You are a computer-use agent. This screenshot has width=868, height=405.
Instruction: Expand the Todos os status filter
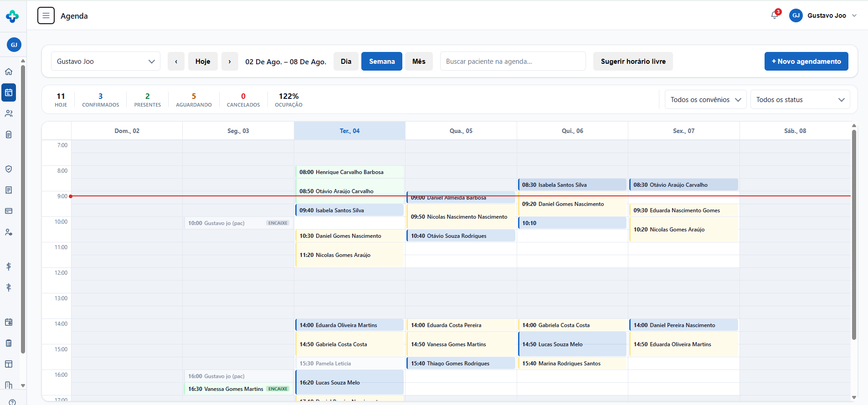(x=800, y=100)
